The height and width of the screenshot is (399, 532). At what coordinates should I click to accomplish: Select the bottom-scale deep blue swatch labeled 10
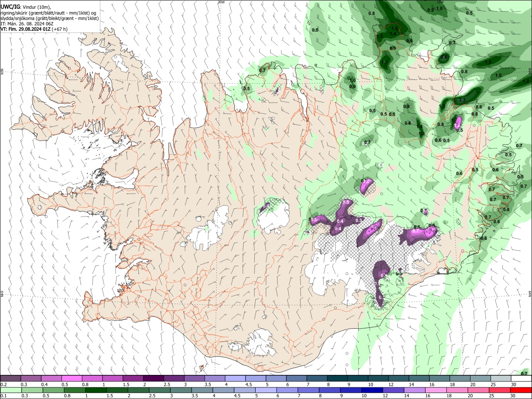(x=372, y=390)
